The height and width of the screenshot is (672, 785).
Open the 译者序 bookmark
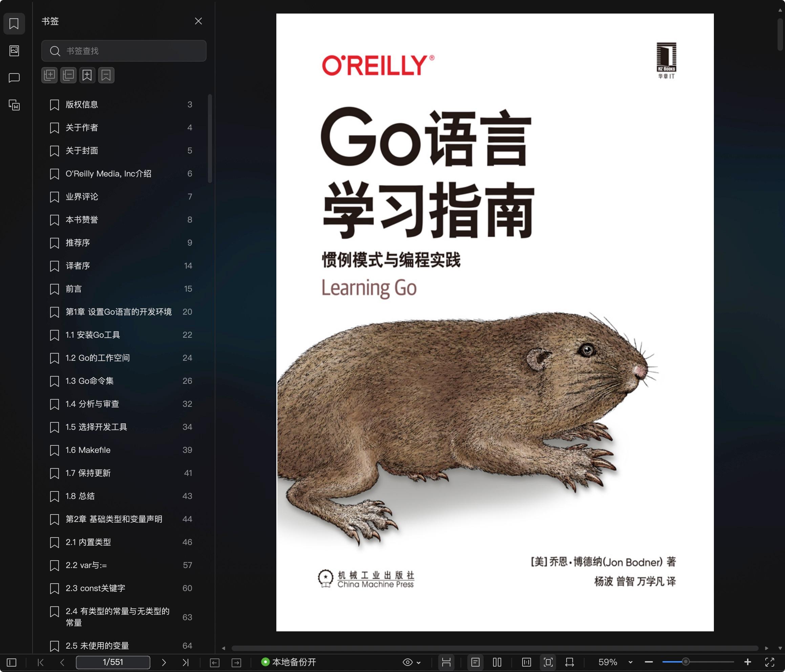tap(121, 266)
